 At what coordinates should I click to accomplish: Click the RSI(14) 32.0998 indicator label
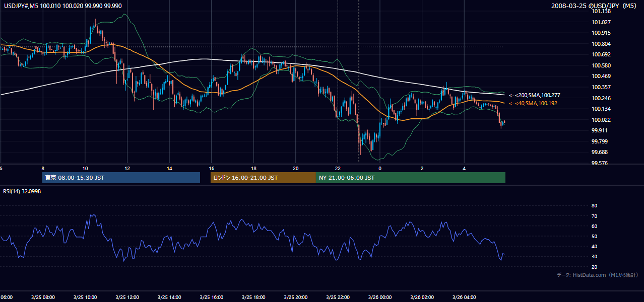click(x=22, y=191)
